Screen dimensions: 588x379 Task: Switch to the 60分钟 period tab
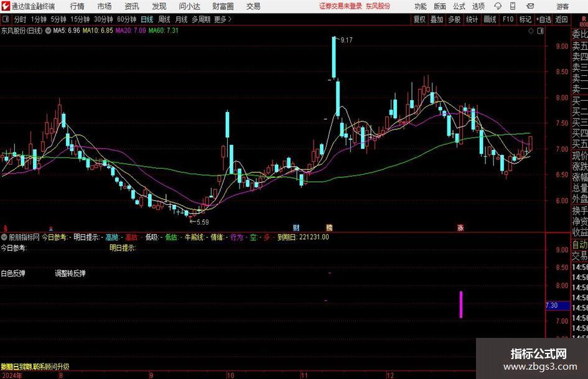[127, 19]
